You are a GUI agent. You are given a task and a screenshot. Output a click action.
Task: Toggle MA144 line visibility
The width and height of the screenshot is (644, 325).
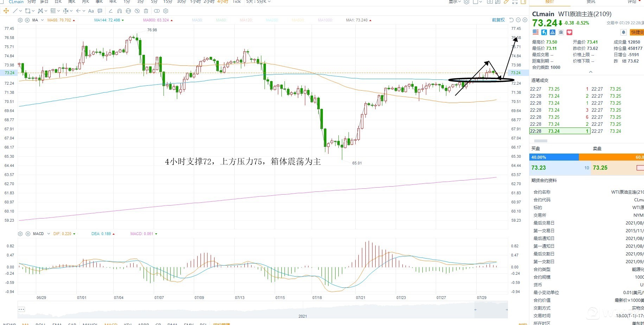pyautogui.click(x=109, y=20)
